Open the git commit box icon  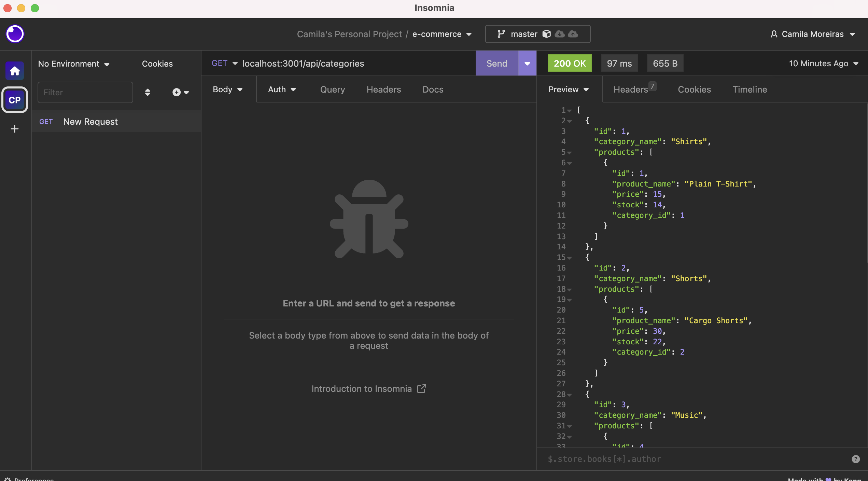547,34
